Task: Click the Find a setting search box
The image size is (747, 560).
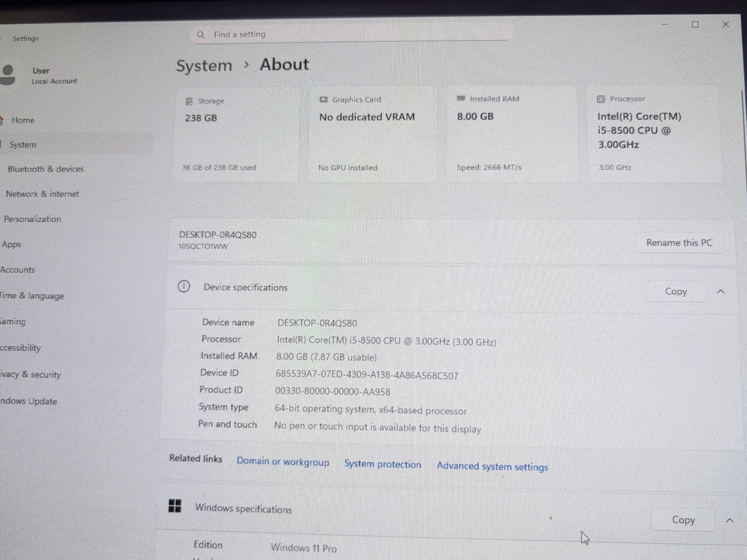Action: click(x=352, y=35)
